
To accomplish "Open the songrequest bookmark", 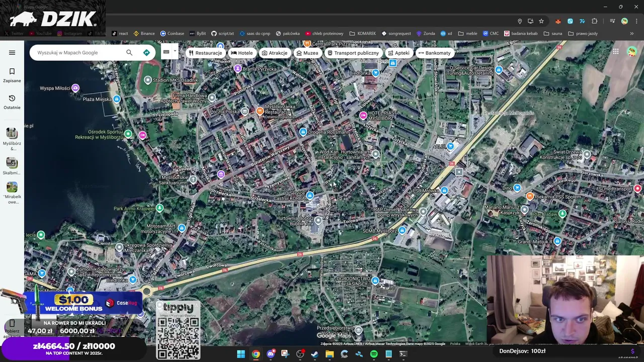I will pyautogui.click(x=396, y=34).
